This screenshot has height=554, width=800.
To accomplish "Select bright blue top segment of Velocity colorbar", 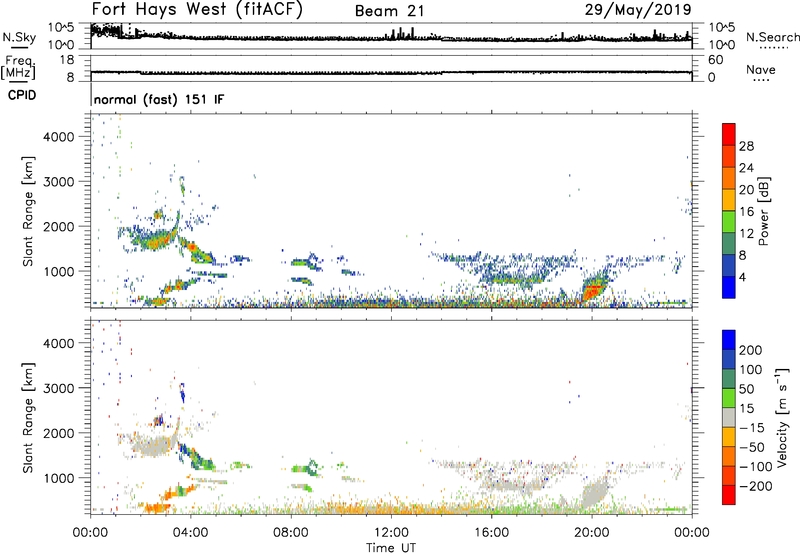I will (x=729, y=340).
